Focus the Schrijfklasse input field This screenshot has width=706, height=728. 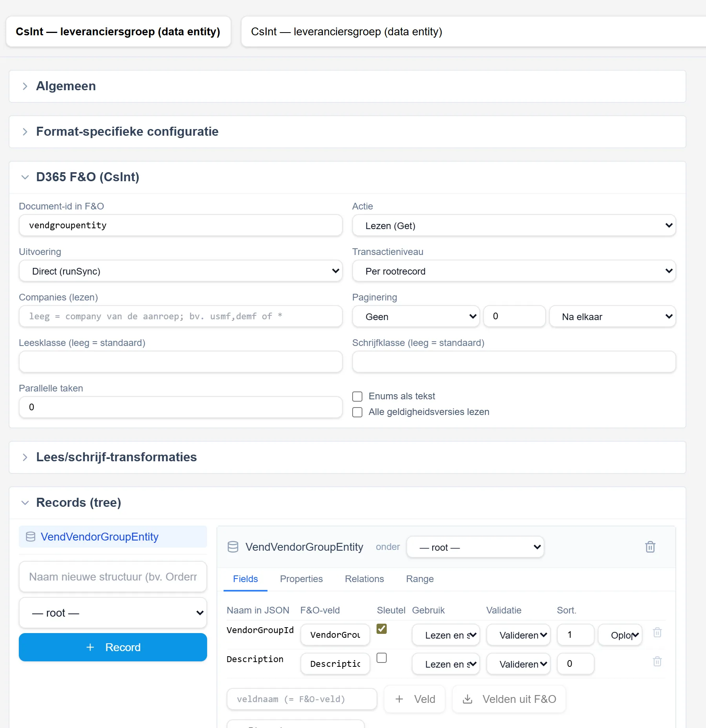click(x=514, y=362)
